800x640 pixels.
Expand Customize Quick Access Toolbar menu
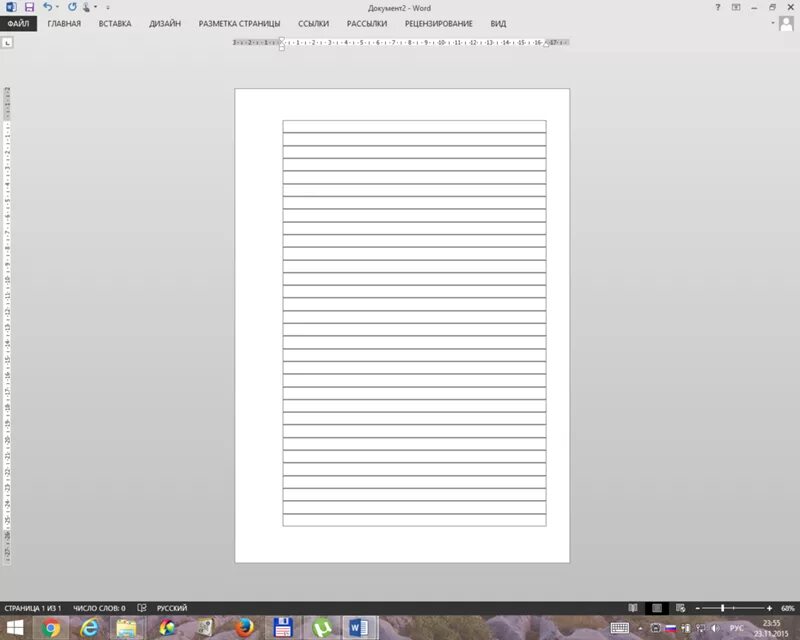108,7
